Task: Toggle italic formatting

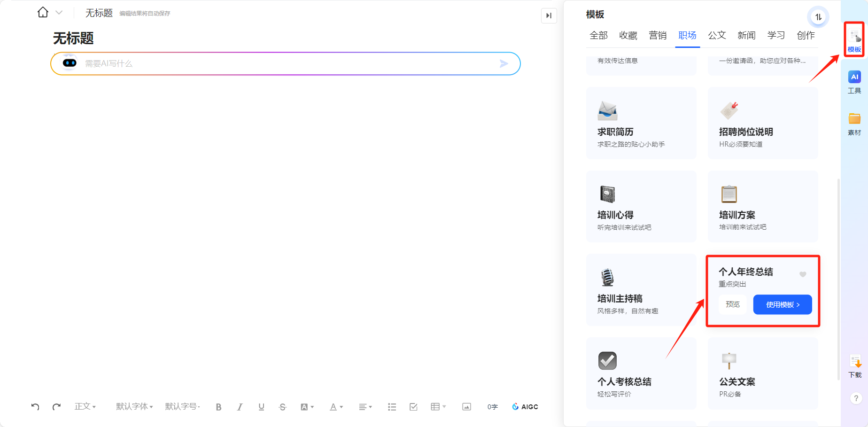Action: (240, 407)
